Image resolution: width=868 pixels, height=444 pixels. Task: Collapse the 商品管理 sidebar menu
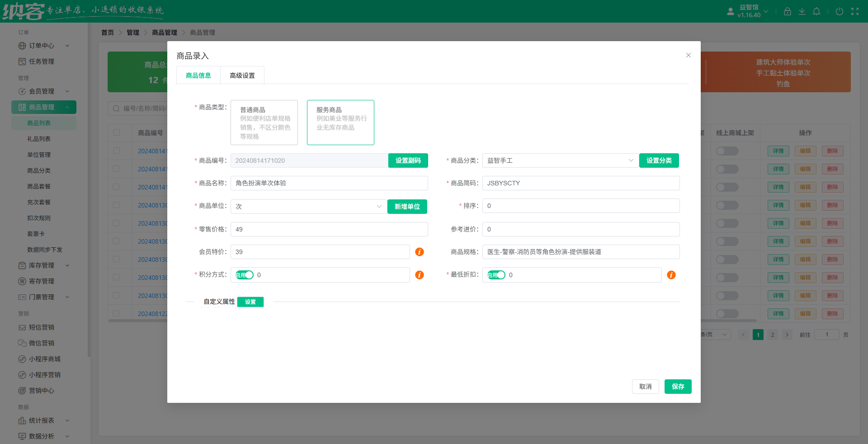[x=67, y=107]
